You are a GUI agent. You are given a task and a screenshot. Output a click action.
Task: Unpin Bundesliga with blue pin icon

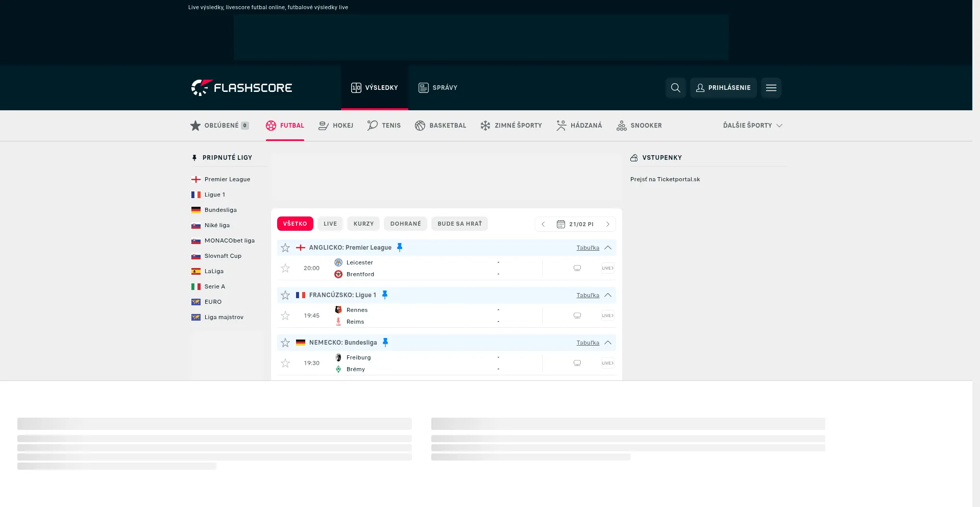385,342
